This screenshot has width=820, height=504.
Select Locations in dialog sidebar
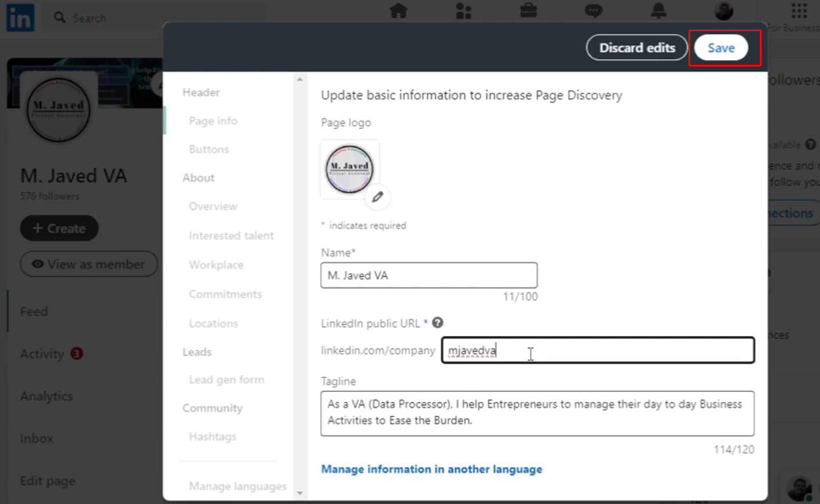coord(213,323)
